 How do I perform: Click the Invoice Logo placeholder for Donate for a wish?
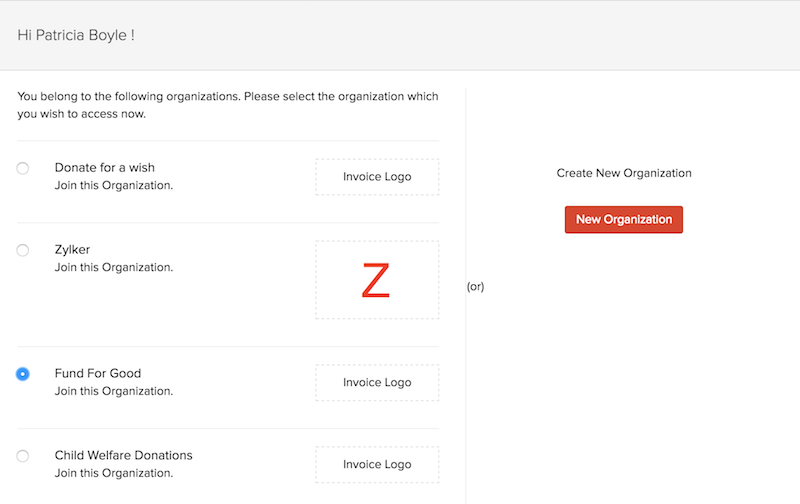[x=377, y=177]
